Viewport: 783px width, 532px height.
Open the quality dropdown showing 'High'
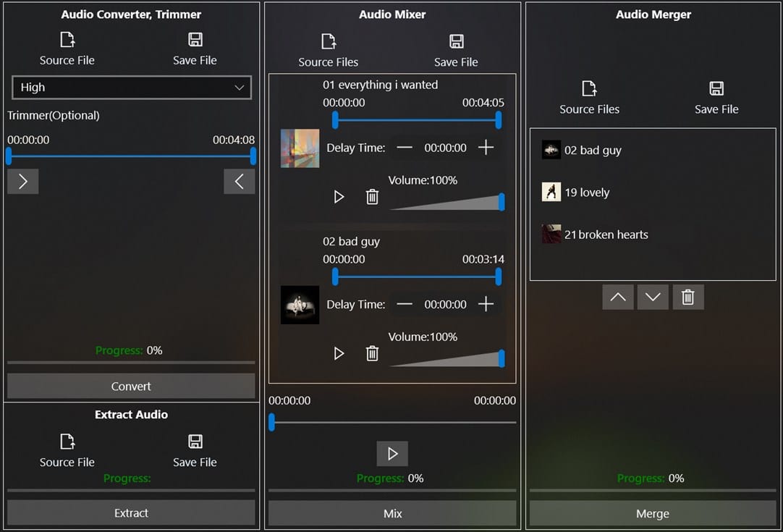(x=131, y=87)
